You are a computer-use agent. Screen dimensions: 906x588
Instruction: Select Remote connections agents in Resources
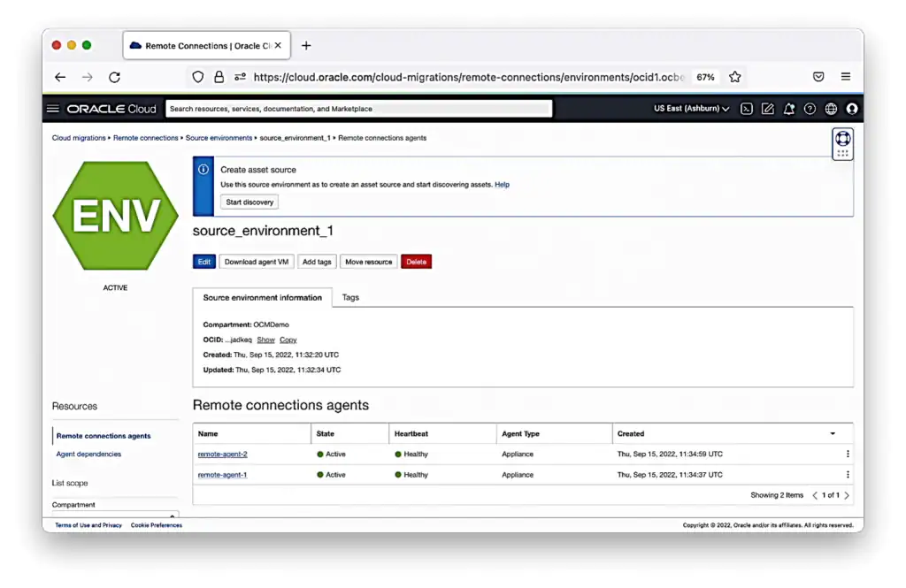coord(104,436)
